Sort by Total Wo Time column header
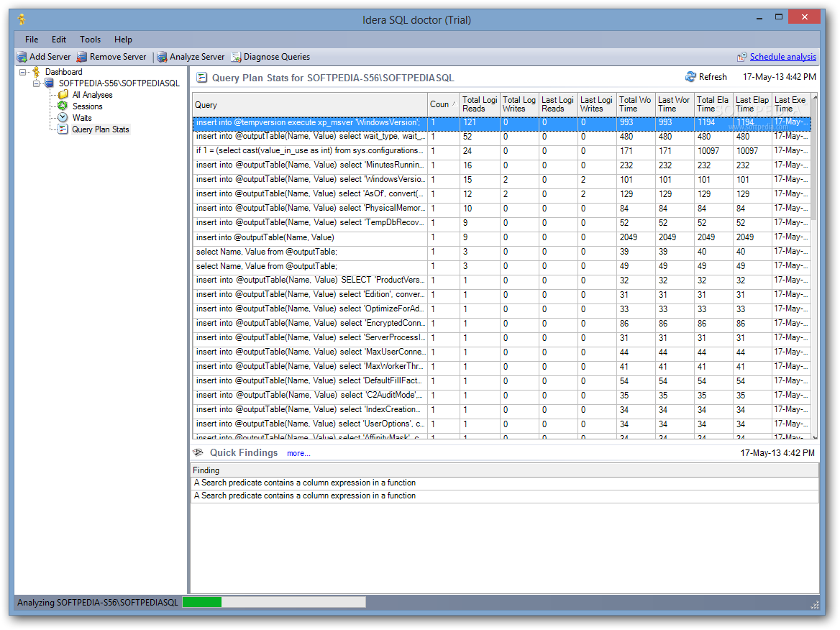The height and width of the screenshot is (630, 840). click(636, 104)
